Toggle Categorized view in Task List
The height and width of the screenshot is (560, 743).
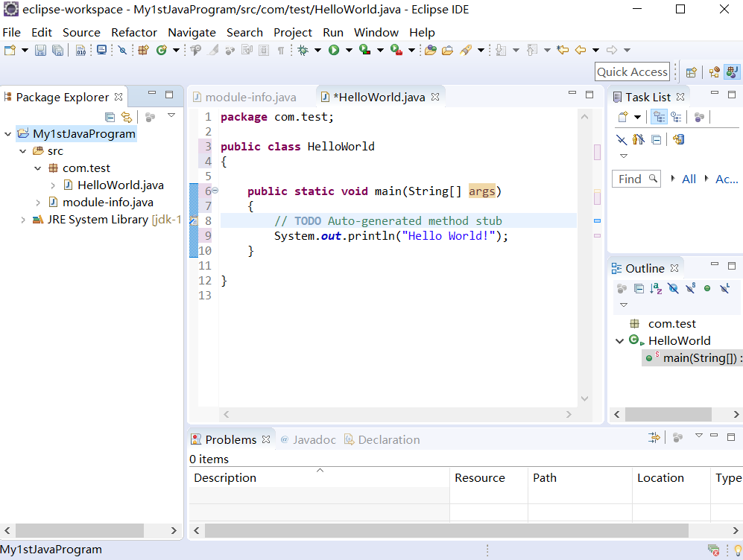tap(659, 117)
